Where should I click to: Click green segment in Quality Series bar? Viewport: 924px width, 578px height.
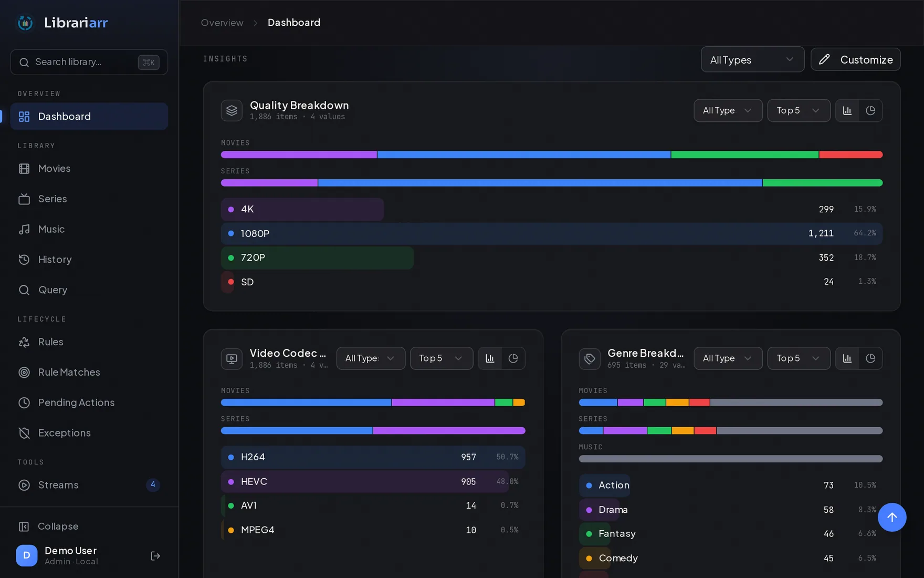[x=823, y=183]
